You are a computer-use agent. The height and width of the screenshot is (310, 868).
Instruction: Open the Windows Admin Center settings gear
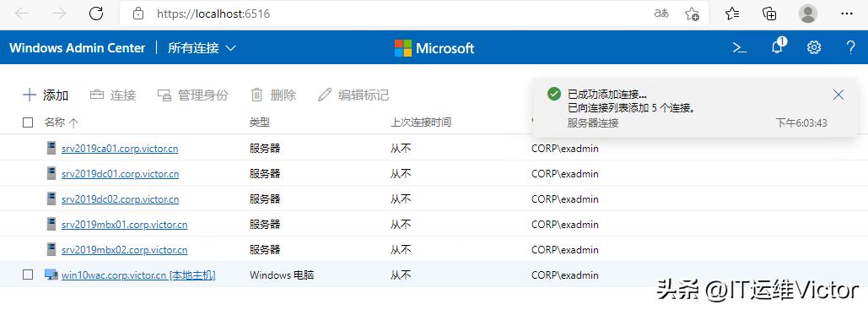point(814,47)
